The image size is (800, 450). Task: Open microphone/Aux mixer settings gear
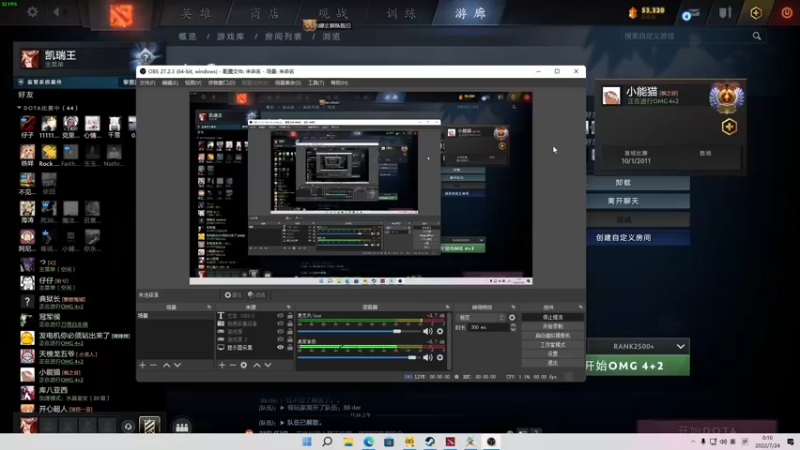click(440, 331)
